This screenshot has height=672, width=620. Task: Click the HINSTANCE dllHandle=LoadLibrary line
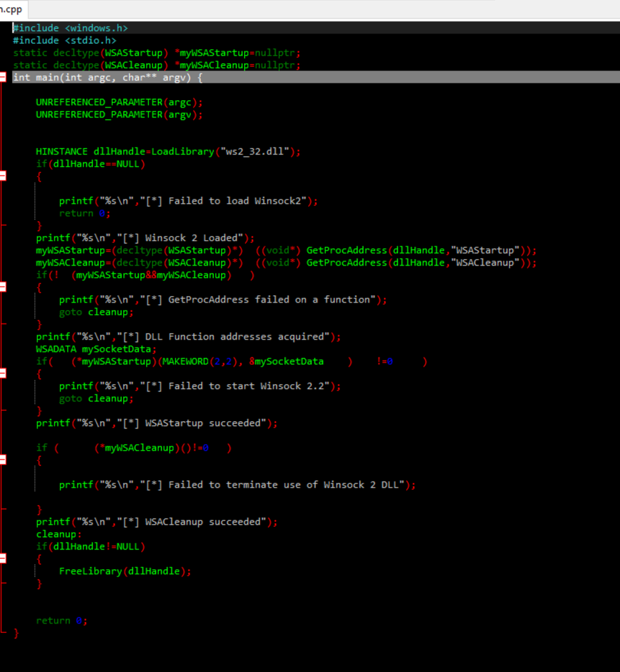(x=168, y=152)
